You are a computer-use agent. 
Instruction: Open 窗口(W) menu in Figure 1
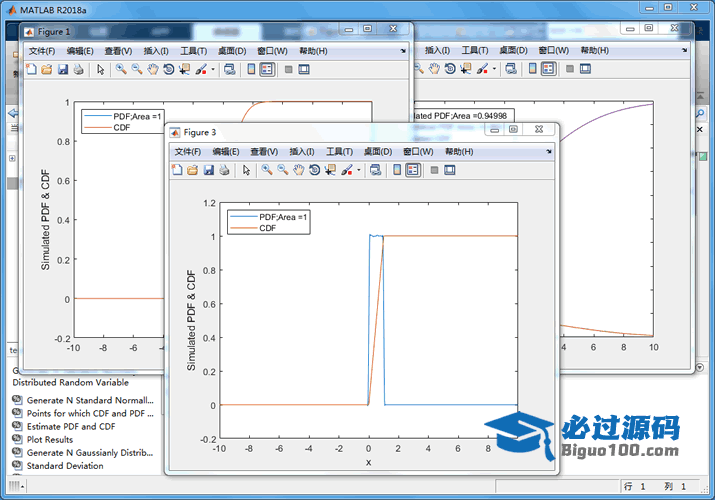[x=272, y=51]
